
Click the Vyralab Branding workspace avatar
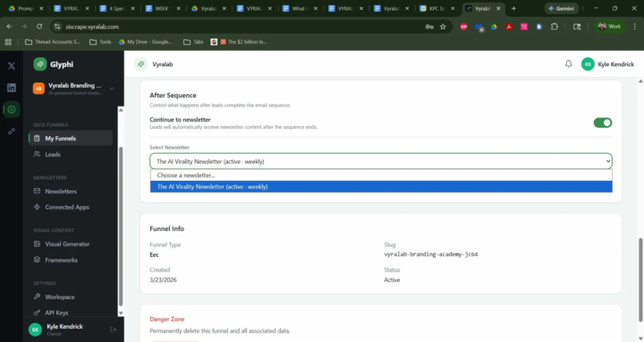38,89
